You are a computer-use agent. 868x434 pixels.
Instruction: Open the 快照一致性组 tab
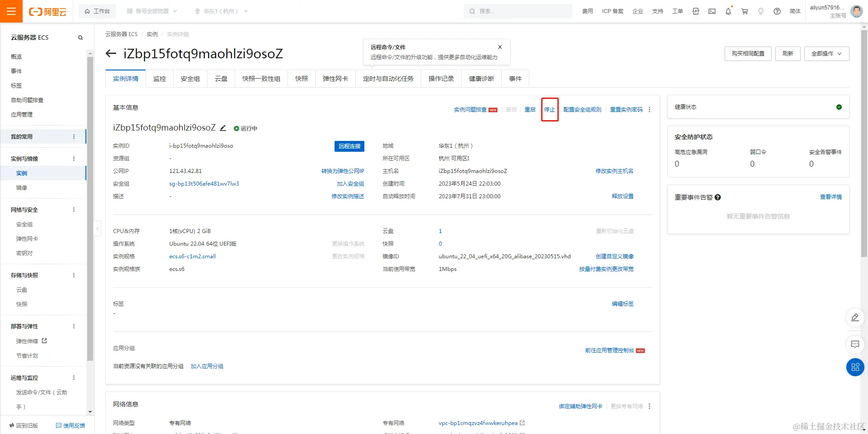click(x=261, y=79)
